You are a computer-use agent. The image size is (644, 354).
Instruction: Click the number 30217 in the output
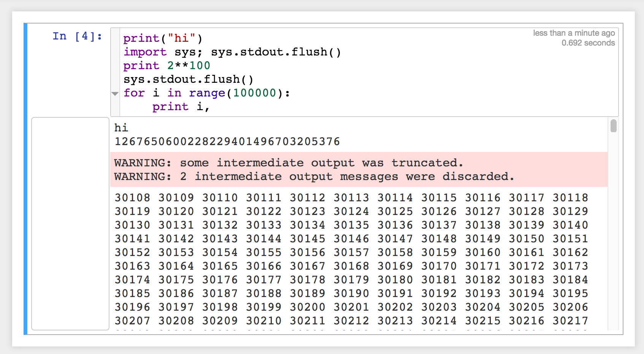570,321
